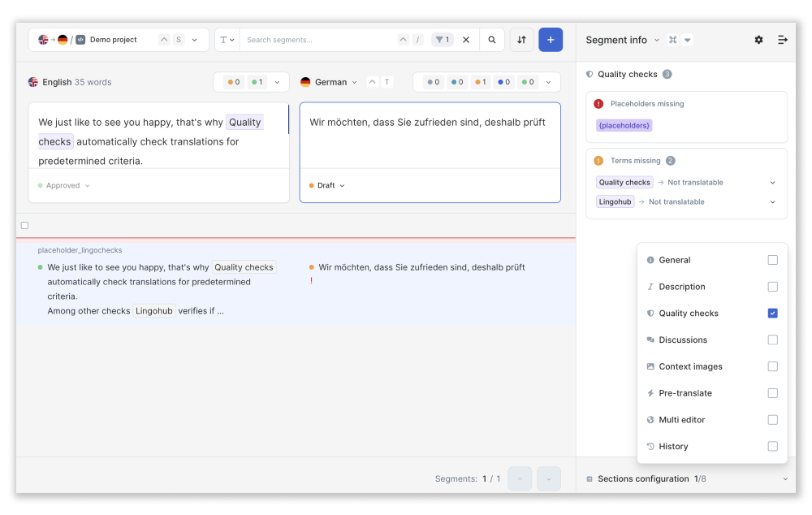Select Description in sections menu

(x=682, y=287)
